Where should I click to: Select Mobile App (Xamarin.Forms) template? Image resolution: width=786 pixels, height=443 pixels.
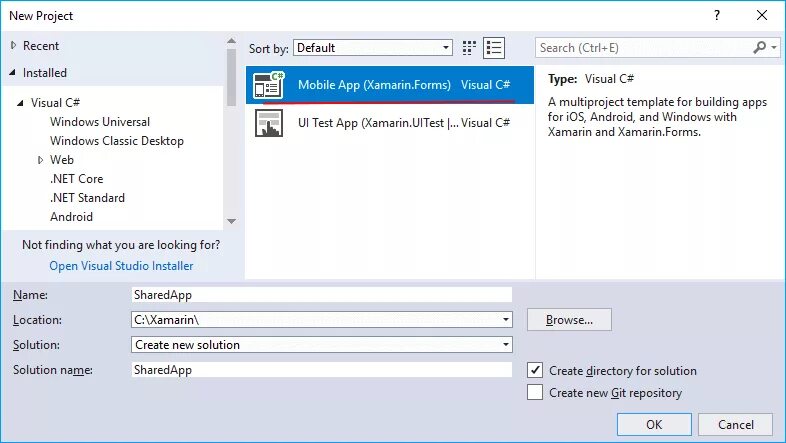389,85
